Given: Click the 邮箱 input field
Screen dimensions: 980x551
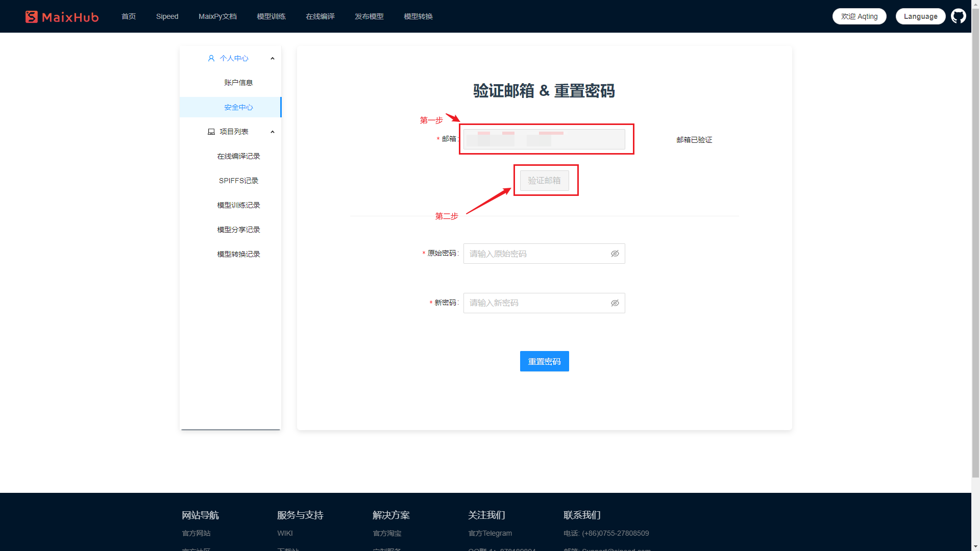Looking at the screenshot, I should tap(544, 139).
